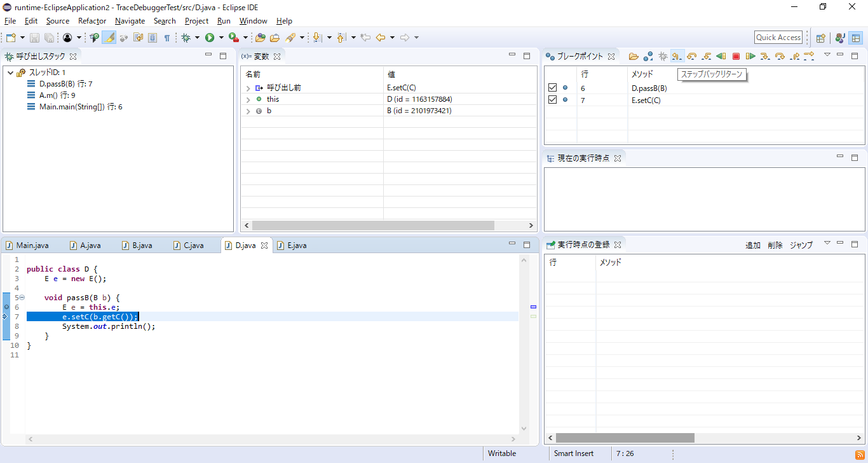
Task: Open the Java perspective icon at top right
Action: pyautogui.click(x=840, y=38)
